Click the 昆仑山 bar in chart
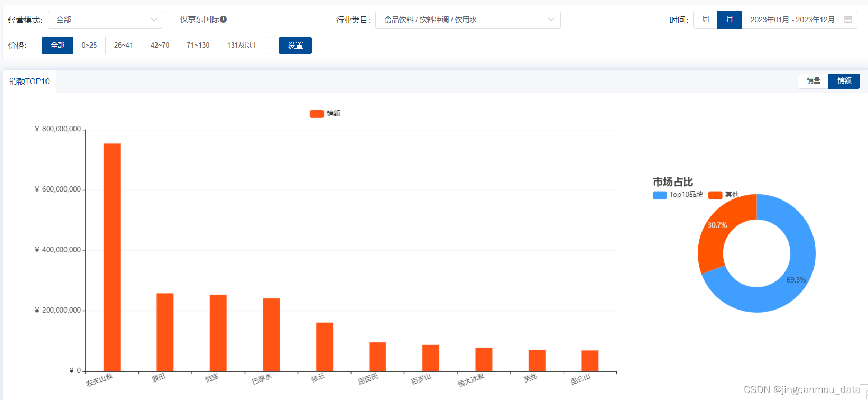Screen dimensions: 868x400 pos(590,361)
